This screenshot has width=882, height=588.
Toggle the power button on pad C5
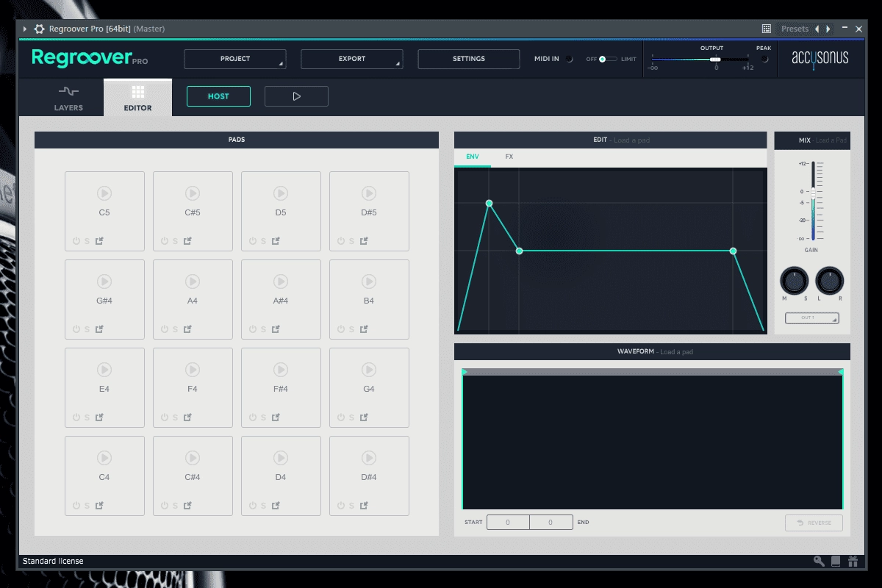76,241
